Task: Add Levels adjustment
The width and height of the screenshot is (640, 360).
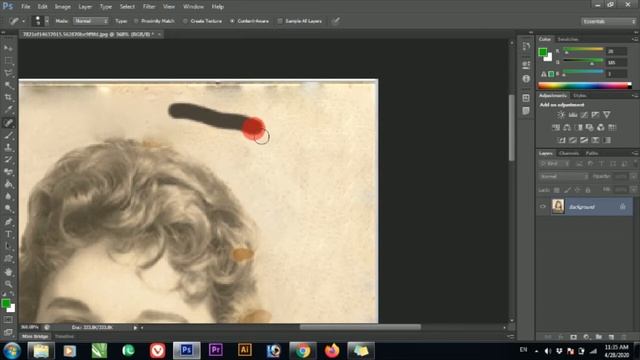Action: coord(573,115)
